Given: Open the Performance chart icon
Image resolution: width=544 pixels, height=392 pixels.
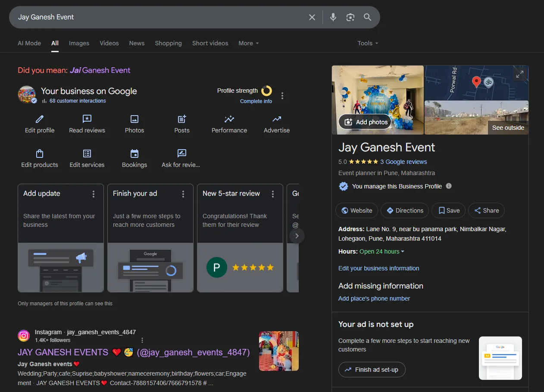Looking at the screenshot, I should [229, 119].
